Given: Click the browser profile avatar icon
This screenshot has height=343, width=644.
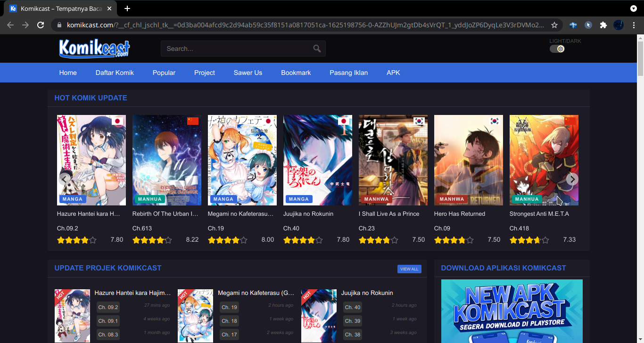Looking at the screenshot, I should (619, 25).
